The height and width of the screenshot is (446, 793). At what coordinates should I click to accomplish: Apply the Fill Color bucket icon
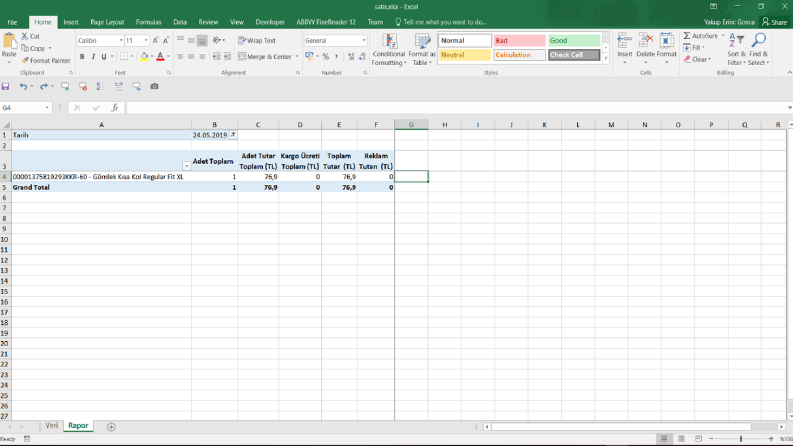(x=144, y=57)
